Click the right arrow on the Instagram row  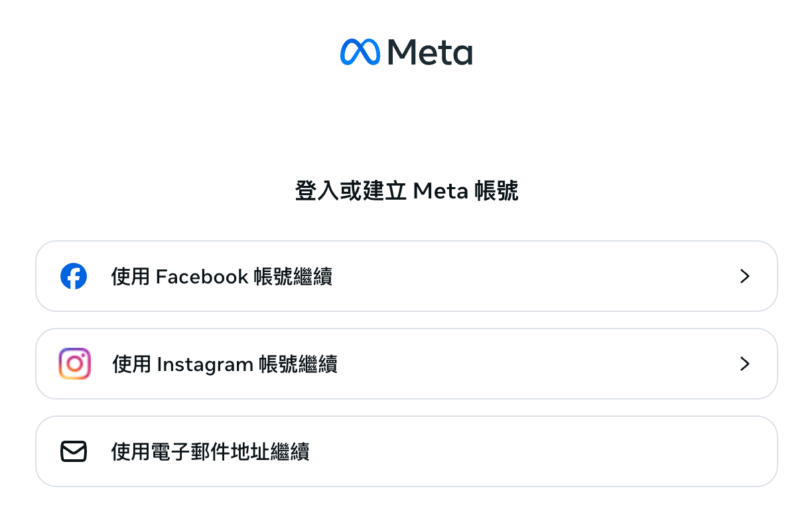tap(744, 364)
